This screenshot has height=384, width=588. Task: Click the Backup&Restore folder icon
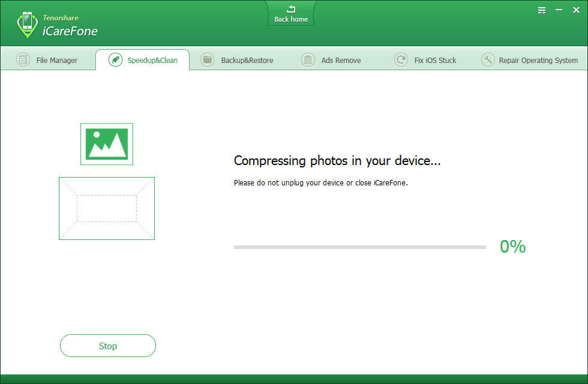click(207, 60)
